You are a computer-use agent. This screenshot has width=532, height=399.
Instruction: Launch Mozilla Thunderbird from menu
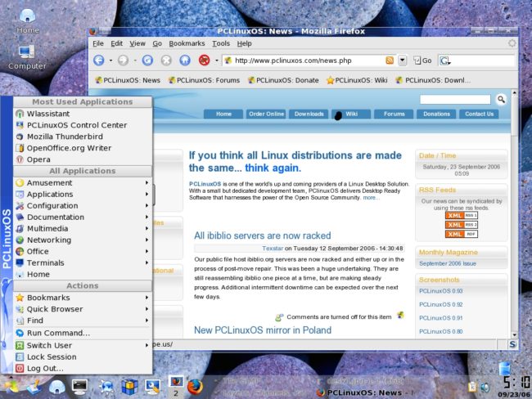pyautogui.click(x=83, y=137)
